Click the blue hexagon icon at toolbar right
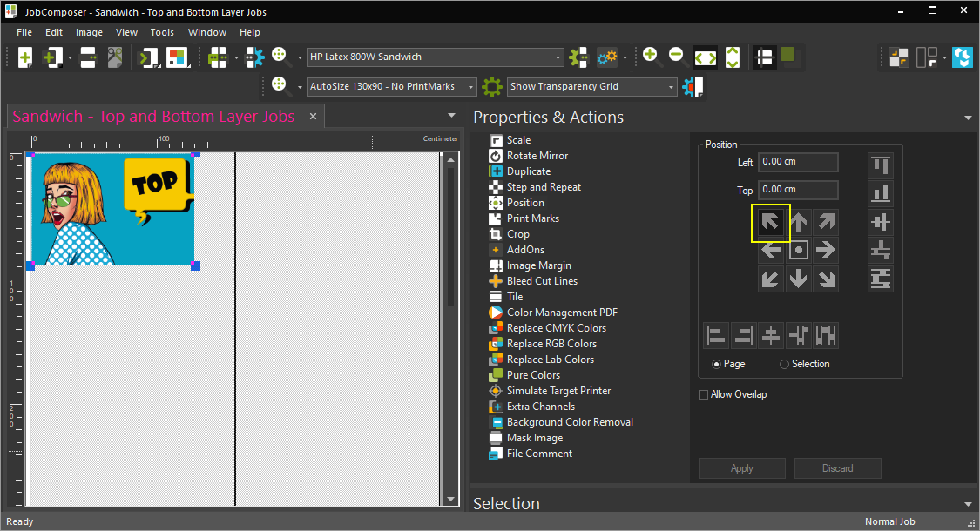The width and height of the screenshot is (980, 531). click(x=963, y=57)
